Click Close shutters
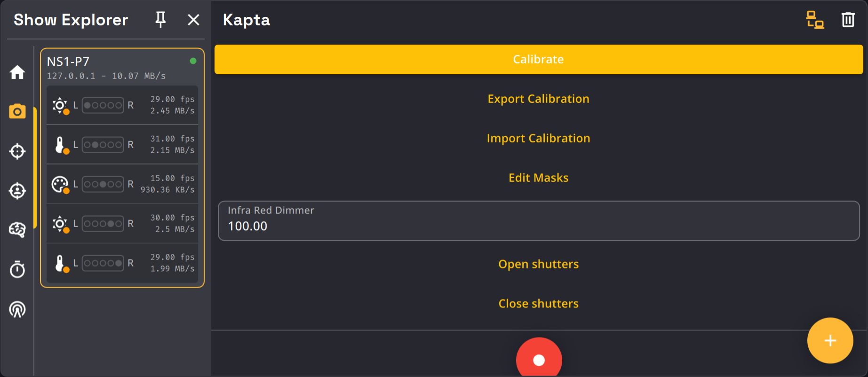Image resolution: width=868 pixels, height=377 pixels. point(538,304)
